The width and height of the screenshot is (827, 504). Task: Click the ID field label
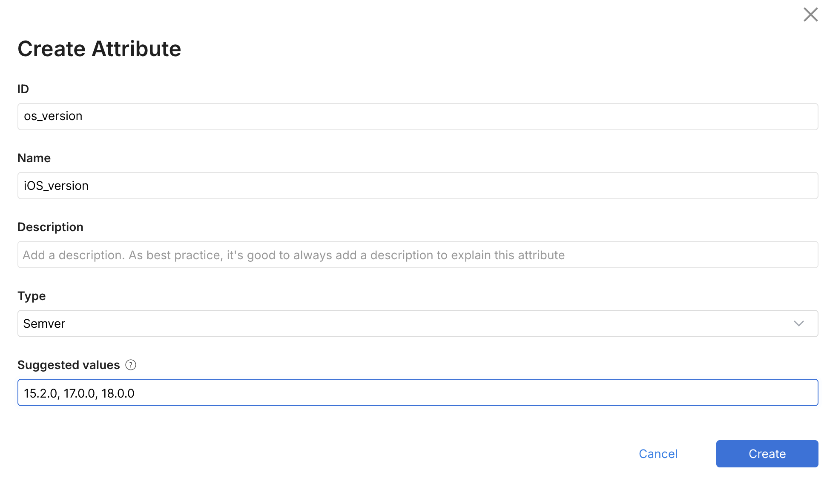pos(23,89)
